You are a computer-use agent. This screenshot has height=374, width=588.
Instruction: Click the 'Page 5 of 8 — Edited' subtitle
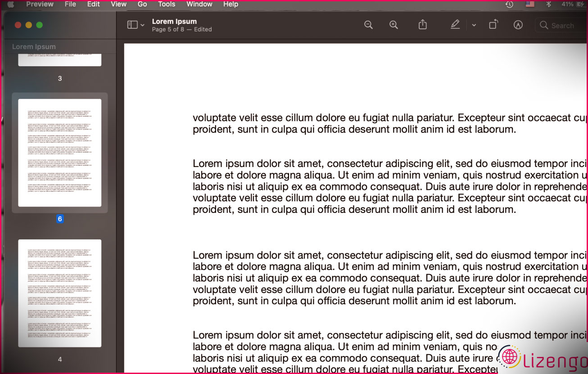[x=182, y=29]
